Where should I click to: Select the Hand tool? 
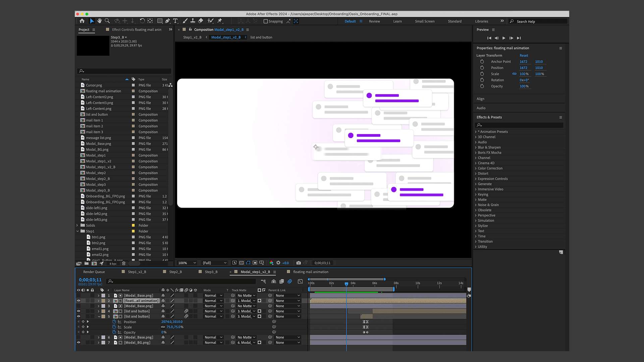pyautogui.click(x=100, y=21)
